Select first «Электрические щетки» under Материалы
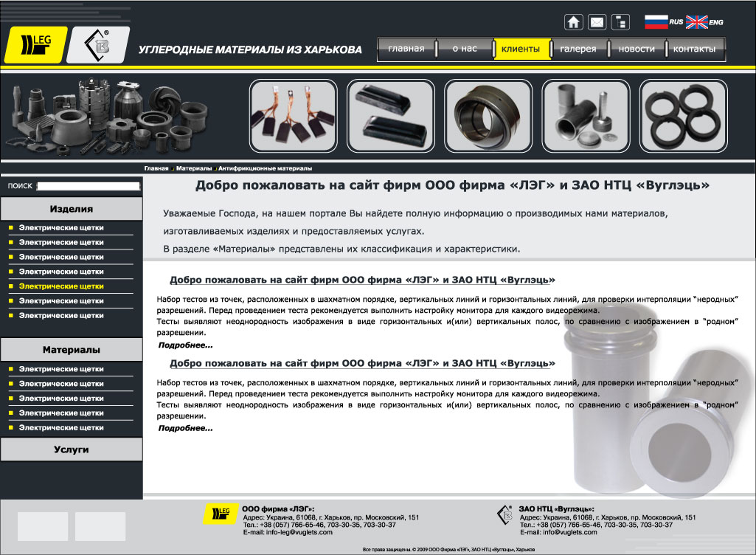The width and height of the screenshot is (756, 555). [x=61, y=369]
